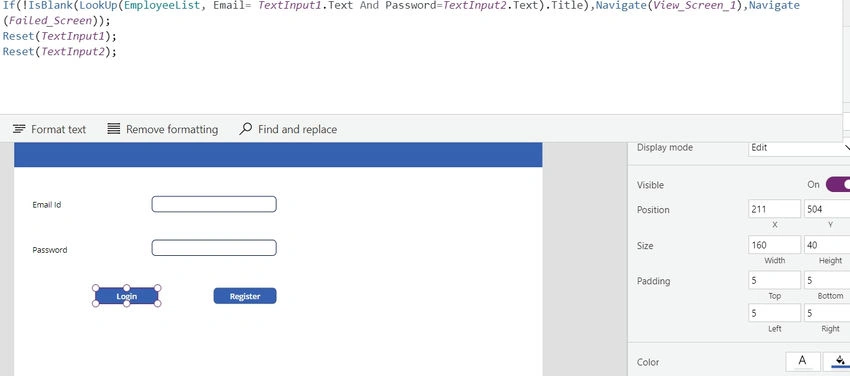The image size is (850, 376).
Task: Click the Remove formatting lines icon
Action: point(113,129)
